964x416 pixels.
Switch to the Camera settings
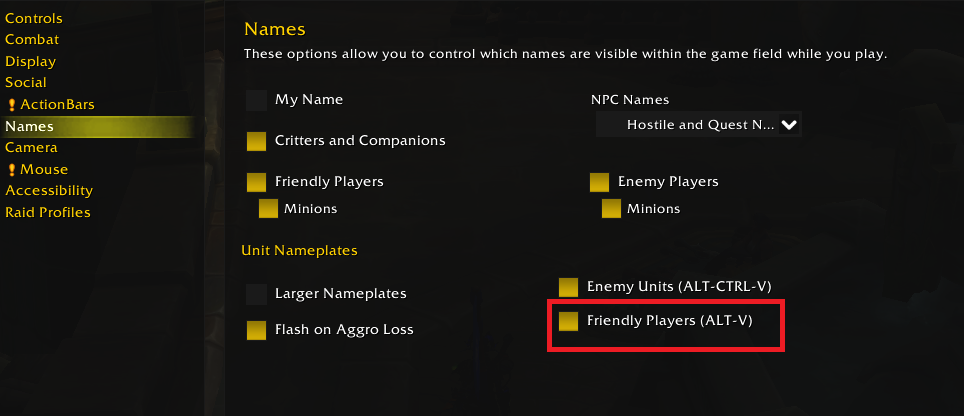coord(31,148)
